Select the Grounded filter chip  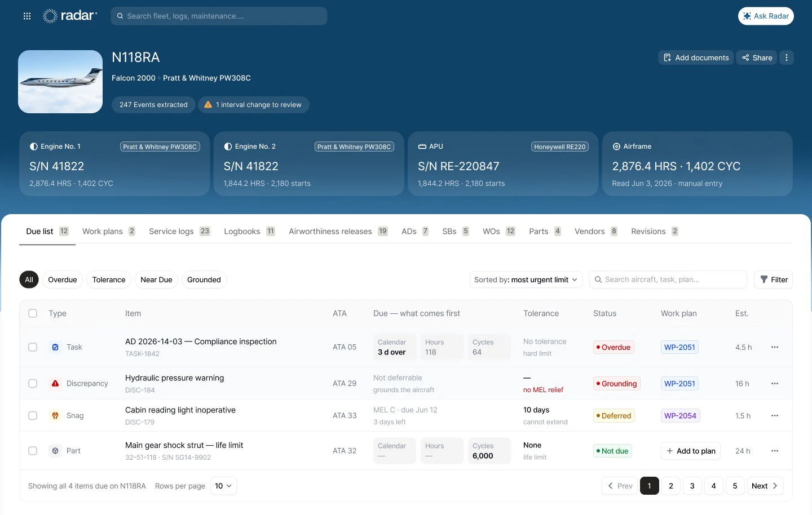point(204,279)
